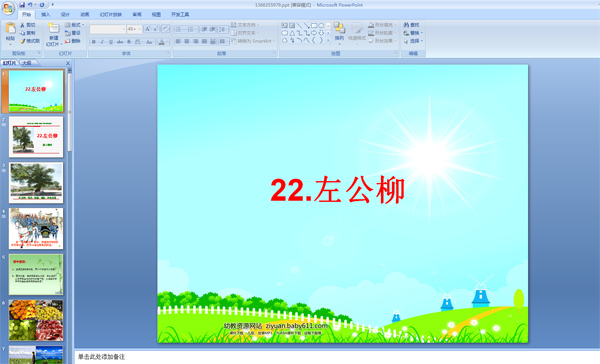The height and width of the screenshot is (364, 600).
Task: Open the Font group dialog launcher
Action: click(168, 53)
